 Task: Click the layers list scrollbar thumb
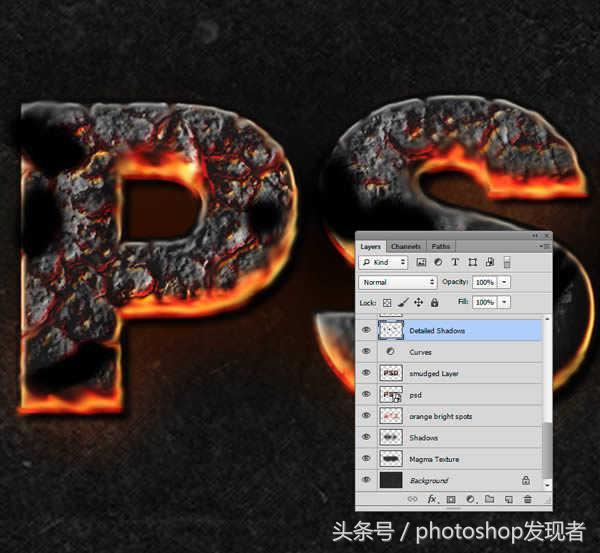[547, 451]
